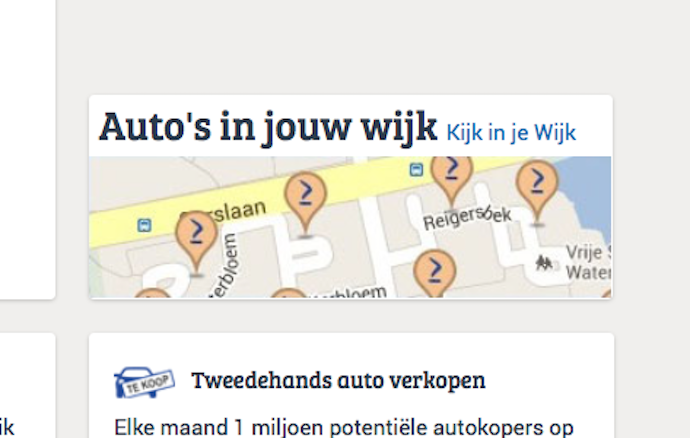
Task: Open the Tweedehands auto verkopen heading
Action: pos(338,380)
